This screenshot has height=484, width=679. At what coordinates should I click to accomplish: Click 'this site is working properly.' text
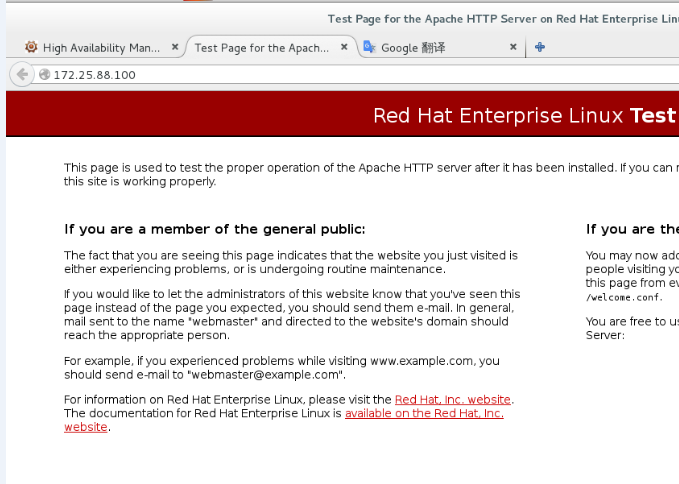(x=140, y=181)
